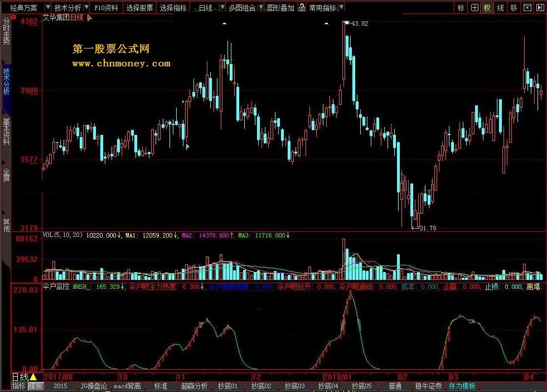This screenshot has height=392, width=547.
Task: Click the 艾华集团日线 chart title
Action: [x=63, y=17]
